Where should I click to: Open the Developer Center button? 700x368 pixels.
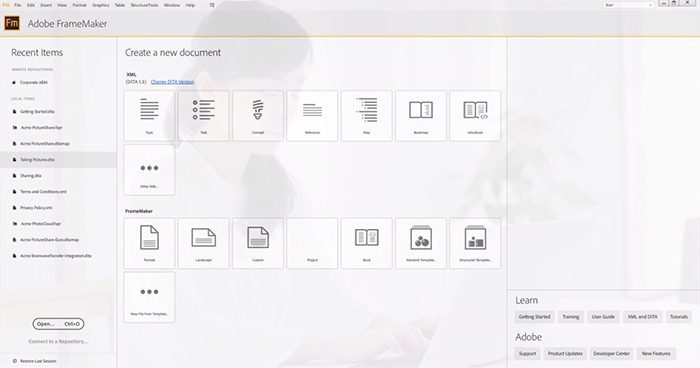[611, 353]
